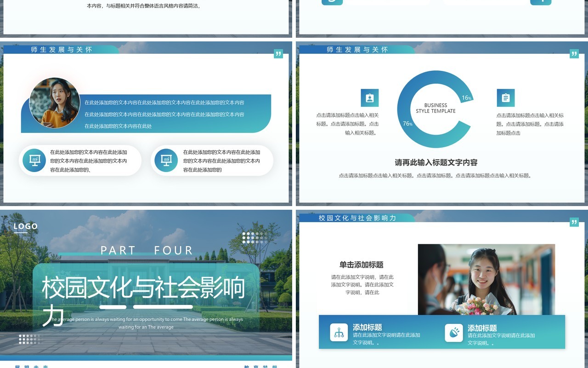
Task: Click the 师生发展与关怀 header on the donut slide
Action: (357, 50)
